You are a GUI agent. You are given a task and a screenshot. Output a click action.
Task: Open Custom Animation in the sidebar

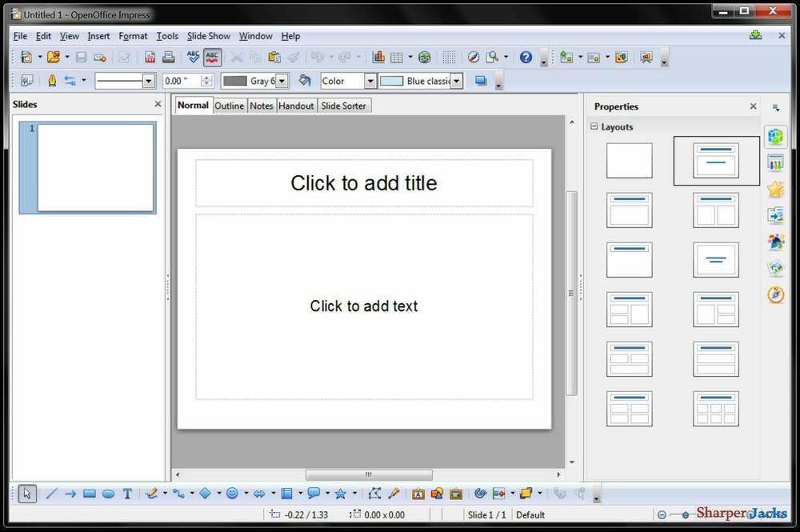pos(776,242)
